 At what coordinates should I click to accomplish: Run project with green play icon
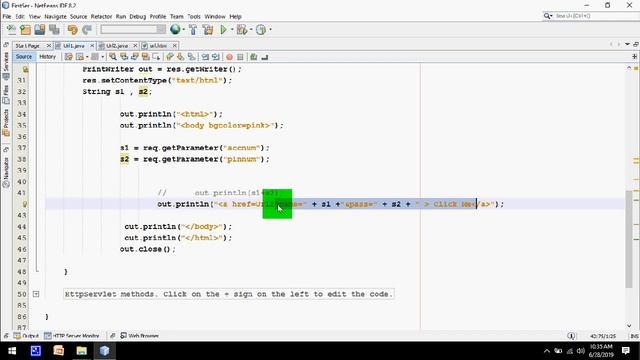(x=223, y=29)
